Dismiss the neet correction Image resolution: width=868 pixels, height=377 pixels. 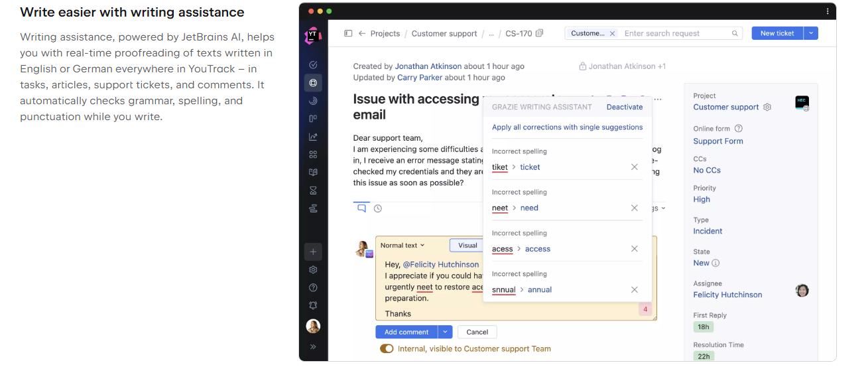[x=635, y=208]
